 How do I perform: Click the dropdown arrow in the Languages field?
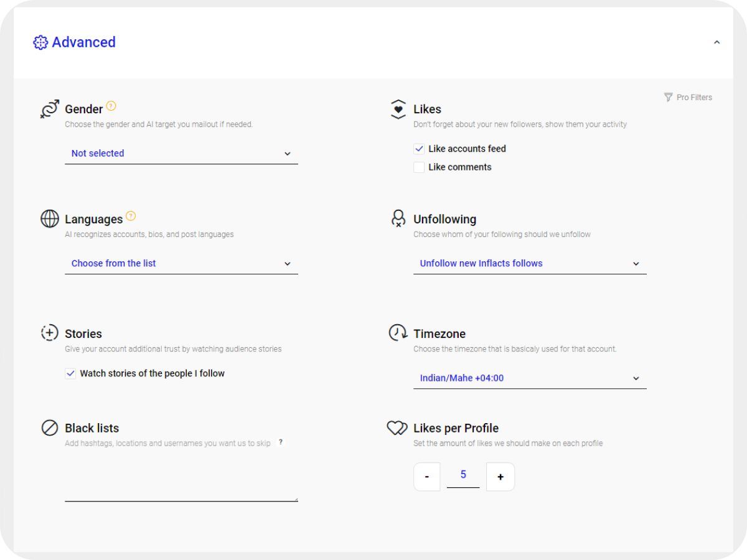[288, 264]
